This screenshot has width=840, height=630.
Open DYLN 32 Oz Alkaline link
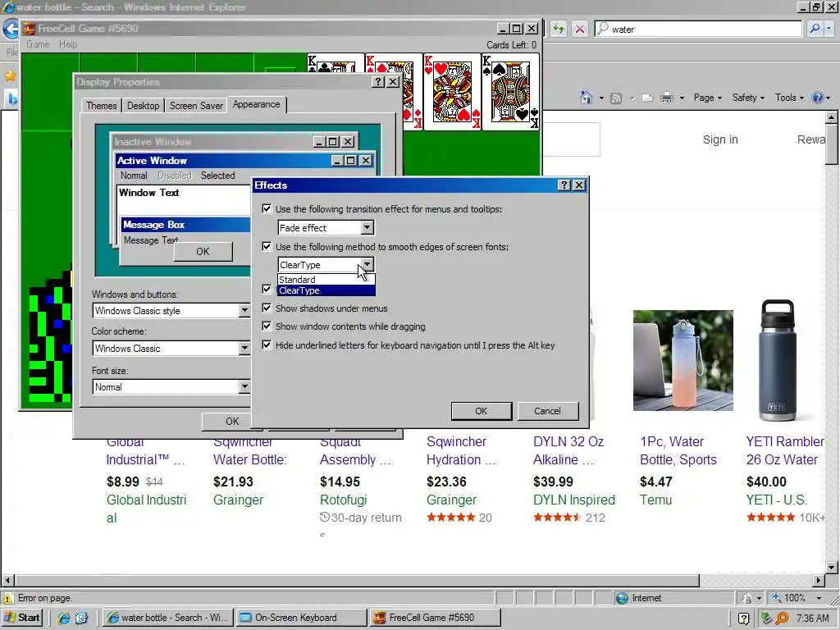(x=568, y=450)
